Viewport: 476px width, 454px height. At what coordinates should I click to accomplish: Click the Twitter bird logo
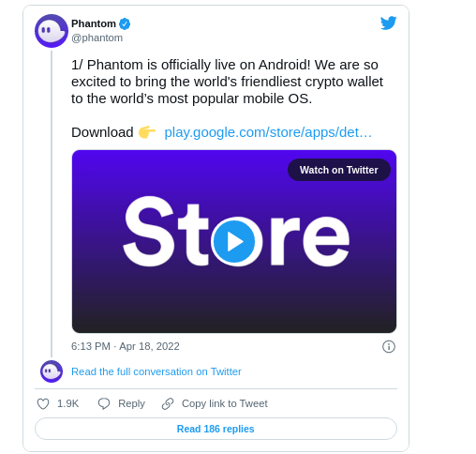pyautogui.click(x=388, y=23)
